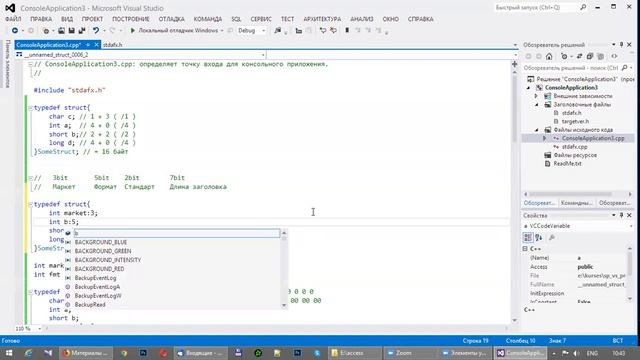Open the SQL menu

click(x=236, y=19)
